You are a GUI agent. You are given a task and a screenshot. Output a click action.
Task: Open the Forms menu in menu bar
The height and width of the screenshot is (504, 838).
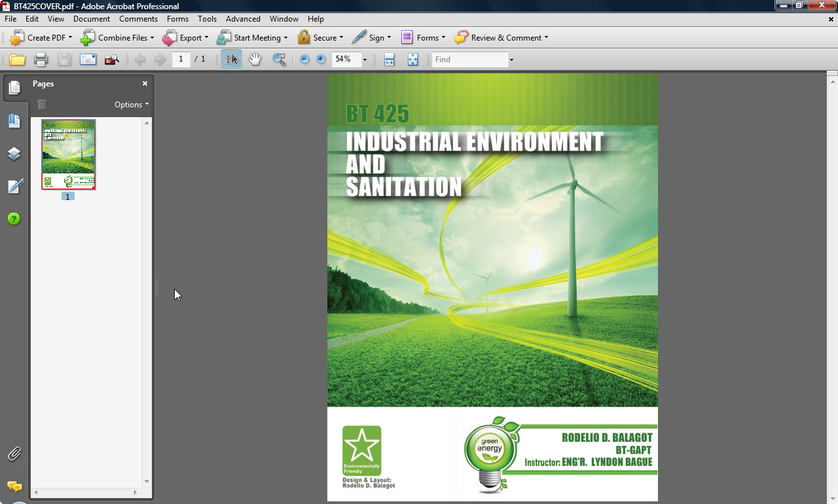(177, 19)
